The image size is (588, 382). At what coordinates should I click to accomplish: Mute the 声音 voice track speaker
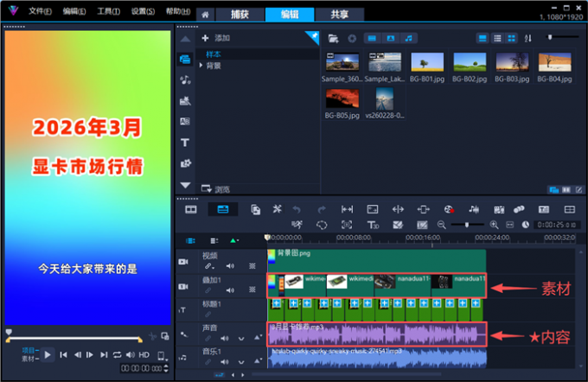click(224, 338)
